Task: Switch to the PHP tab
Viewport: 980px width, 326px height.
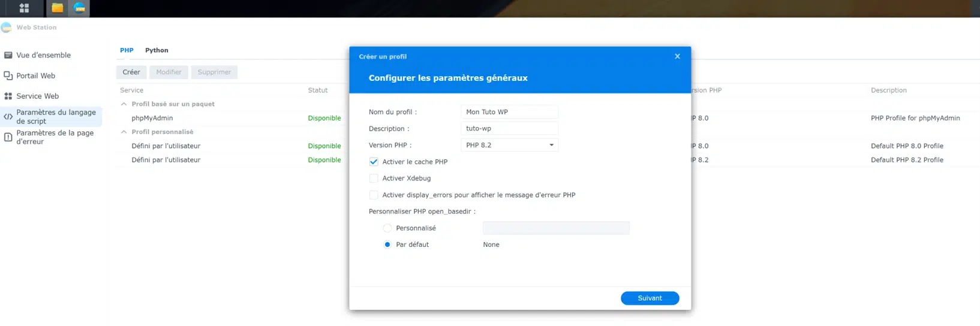Action: pos(127,50)
